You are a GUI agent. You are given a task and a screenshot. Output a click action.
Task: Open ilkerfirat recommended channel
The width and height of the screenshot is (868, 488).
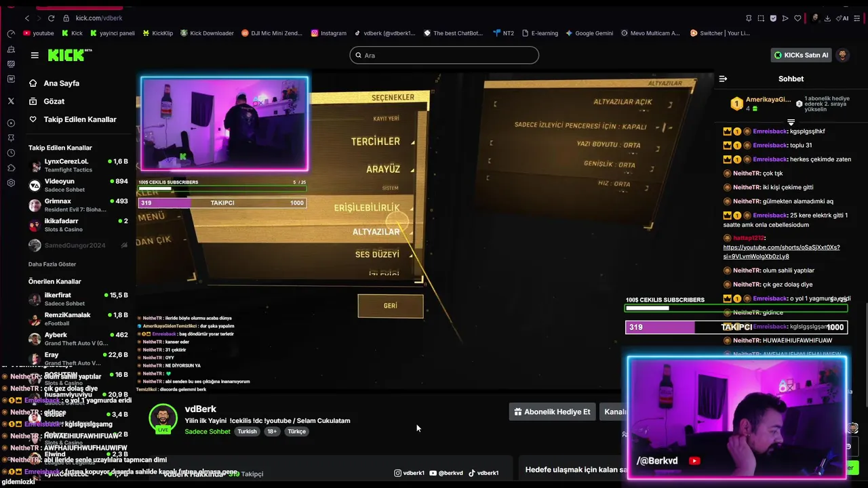pyautogui.click(x=78, y=299)
